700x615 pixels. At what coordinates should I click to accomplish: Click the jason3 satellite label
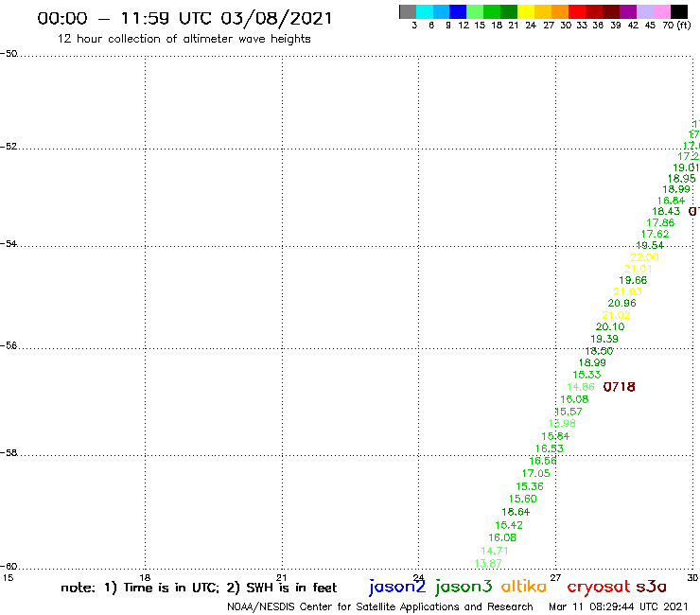point(464,587)
